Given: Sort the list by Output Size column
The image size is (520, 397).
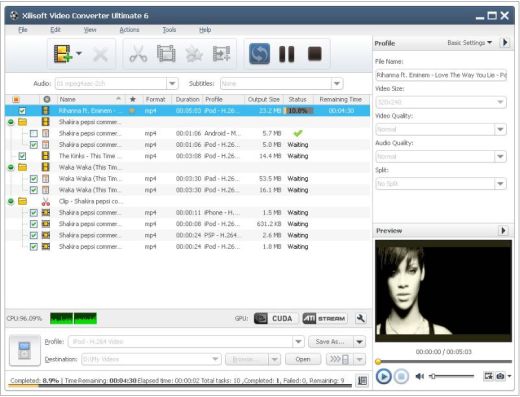Looking at the screenshot, I should 263,99.
